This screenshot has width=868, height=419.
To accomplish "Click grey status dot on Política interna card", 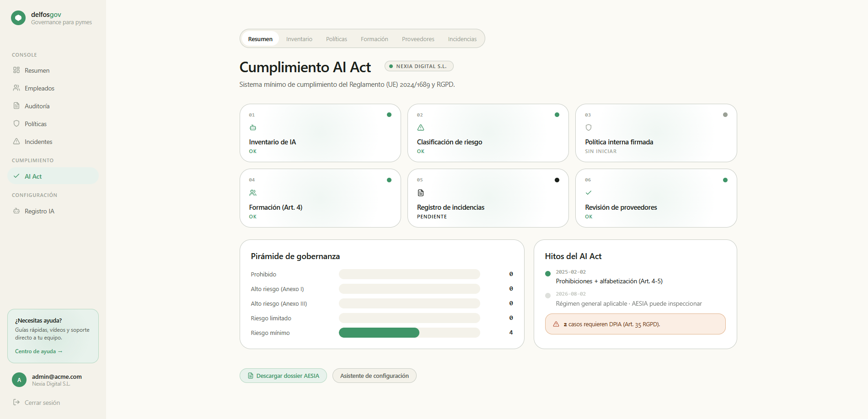I will (725, 115).
